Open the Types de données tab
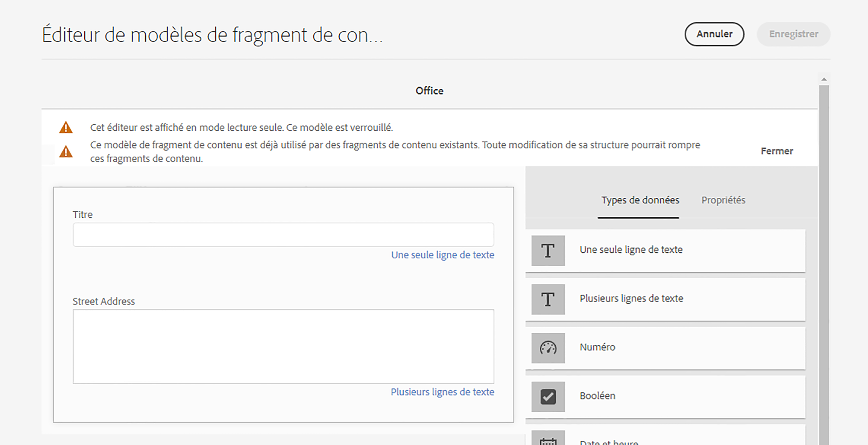Viewport: 868px width, 445px height. pos(640,200)
